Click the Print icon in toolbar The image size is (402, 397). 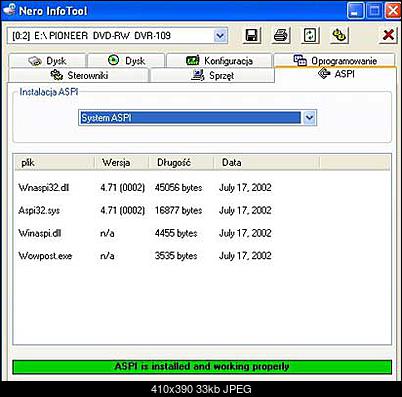click(x=281, y=35)
